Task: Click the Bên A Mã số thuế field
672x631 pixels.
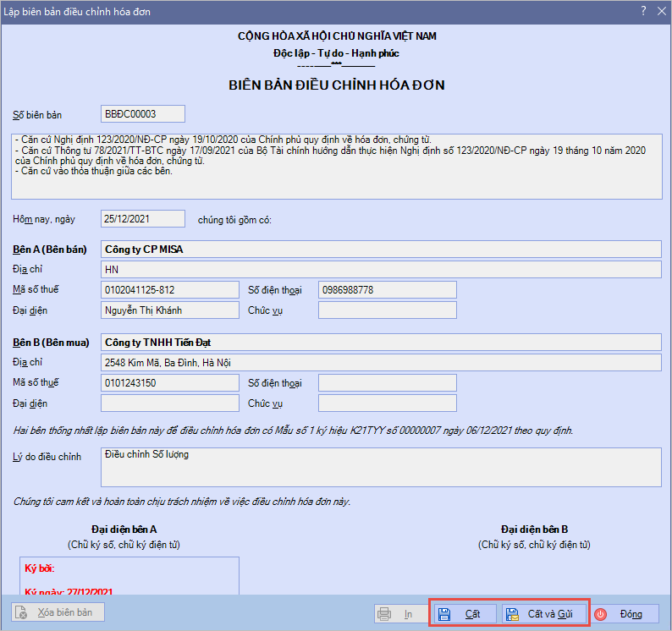Action: (x=170, y=290)
